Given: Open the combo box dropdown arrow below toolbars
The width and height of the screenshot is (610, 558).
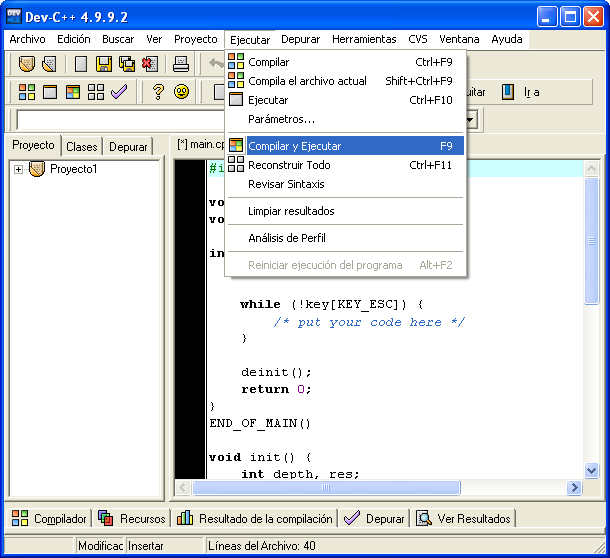Looking at the screenshot, I should pos(470,119).
